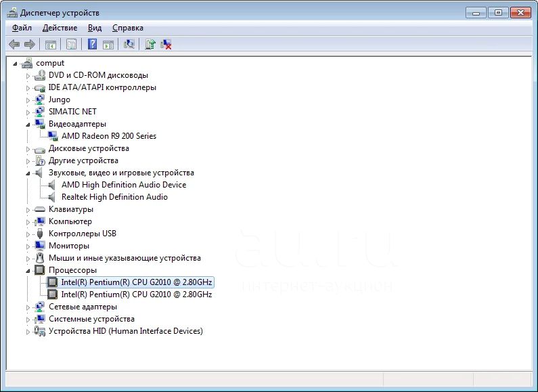Select Мыши и иные указывающие устройства label
538x392 pixels.
125,258
